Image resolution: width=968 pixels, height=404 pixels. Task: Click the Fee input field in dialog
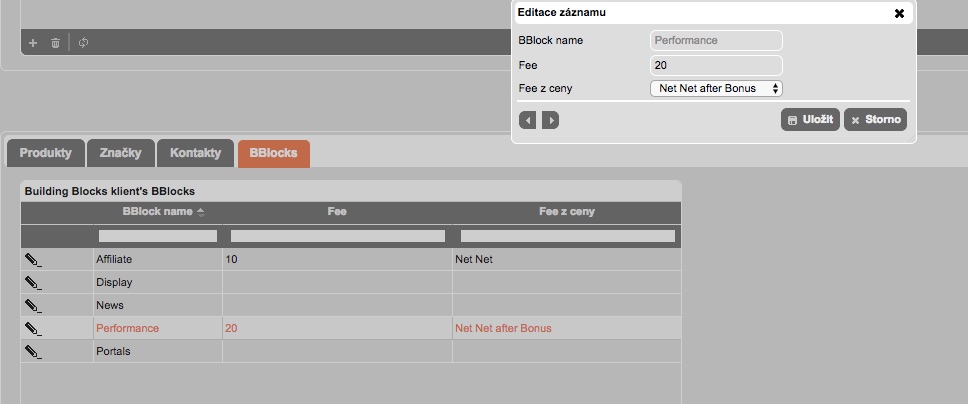[716, 65]
